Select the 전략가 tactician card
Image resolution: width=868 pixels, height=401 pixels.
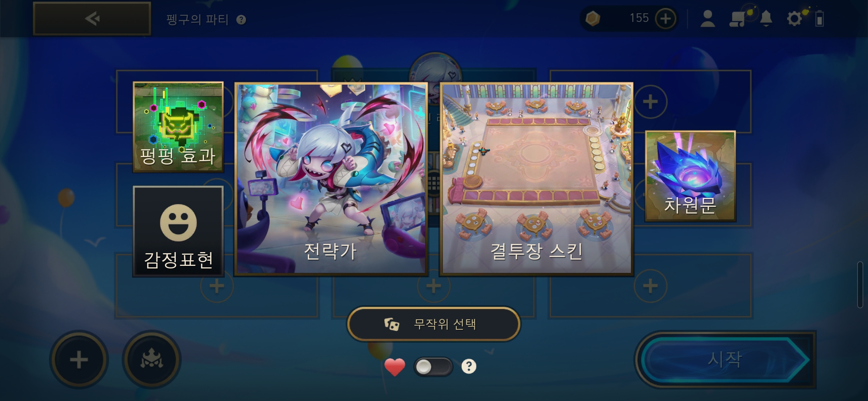[x=331, y=179]
